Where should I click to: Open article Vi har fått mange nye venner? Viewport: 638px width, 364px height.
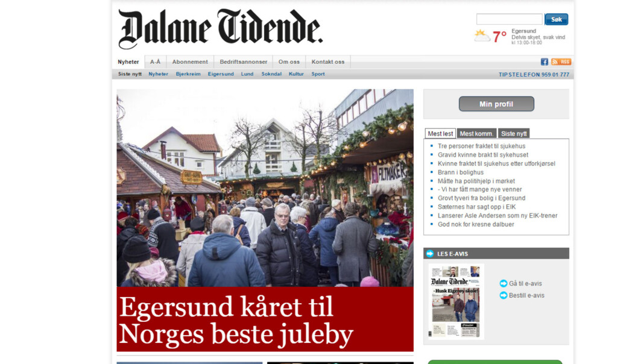pyautogui.click(x=480, y=189)
